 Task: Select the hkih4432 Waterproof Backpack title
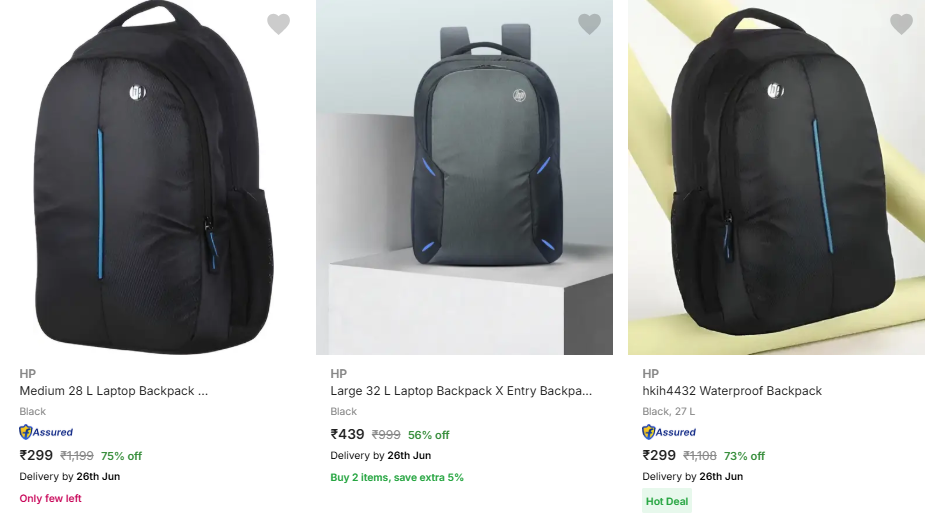coord(731,391)
